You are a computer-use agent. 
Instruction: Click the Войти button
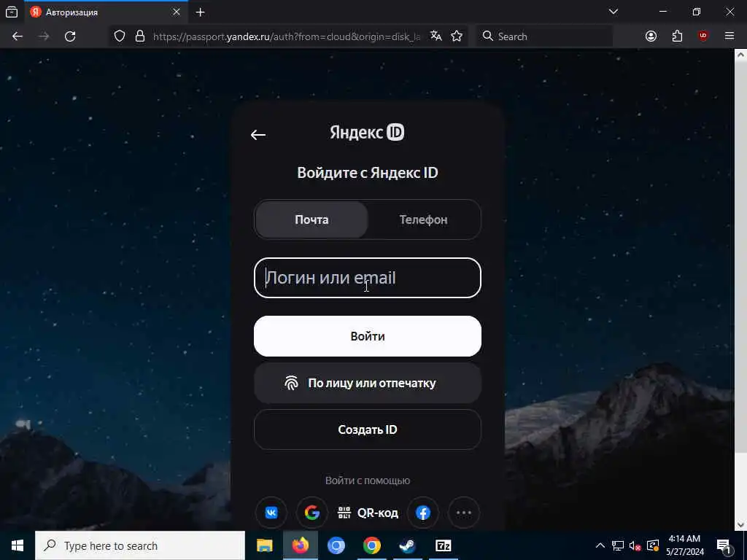click(x=368, y=336)
